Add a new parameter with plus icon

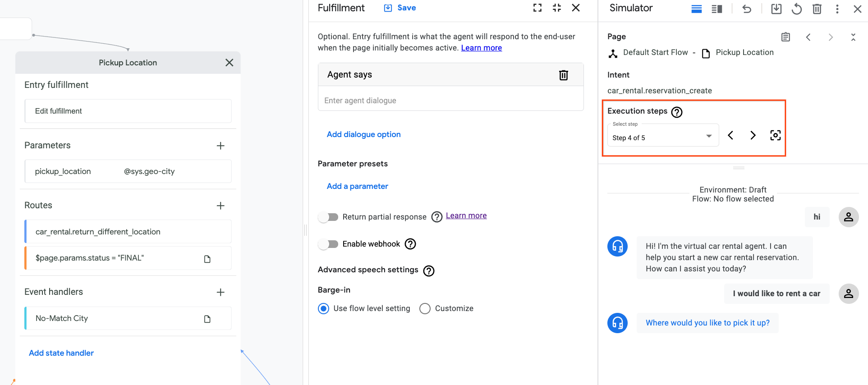(x=220, y=146)
